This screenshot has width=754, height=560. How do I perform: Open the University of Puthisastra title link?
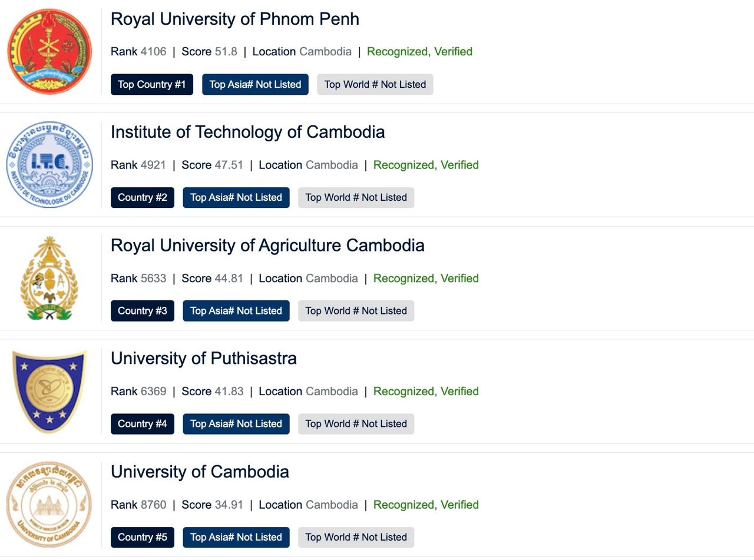pos(203,358)
